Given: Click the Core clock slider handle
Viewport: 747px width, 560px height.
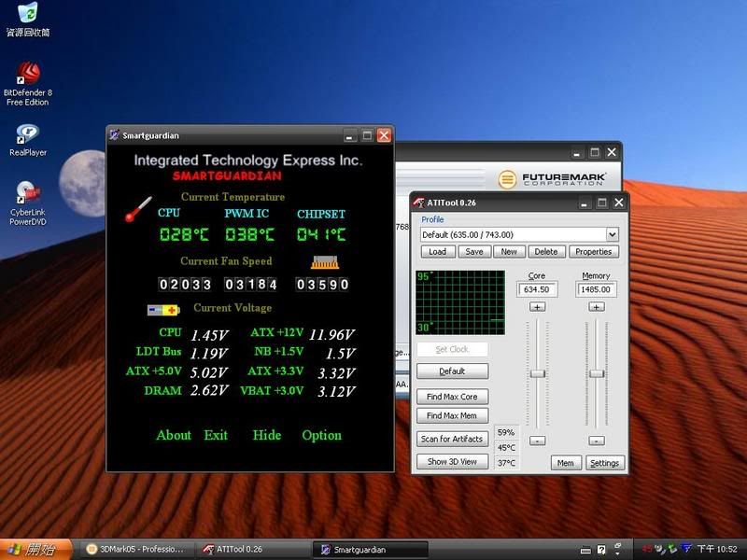Looking at the screenshot, I should pos(538,373).
